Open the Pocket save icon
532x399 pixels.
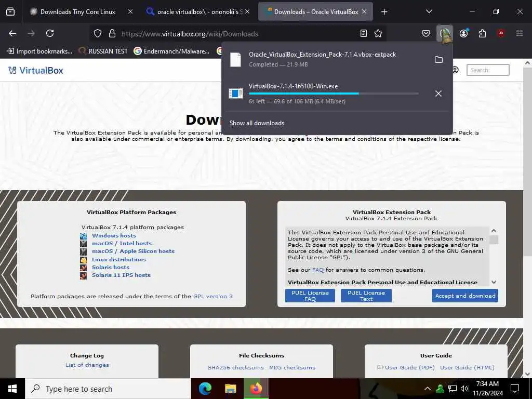[426, 33]
